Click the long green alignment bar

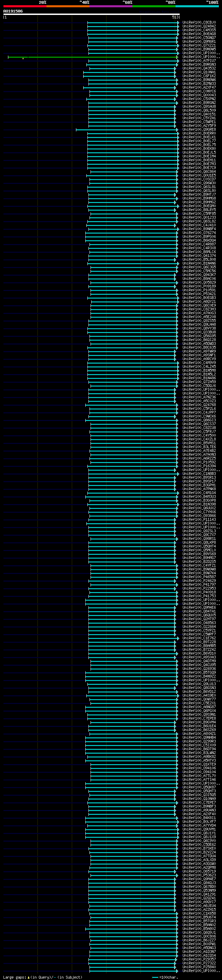[93, 57]
